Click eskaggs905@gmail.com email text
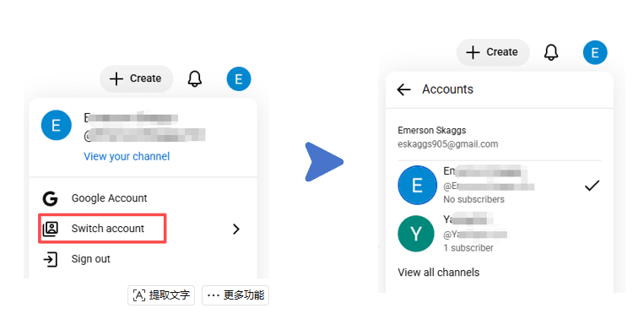Screen dimensions: 644x335 [447, 144]
